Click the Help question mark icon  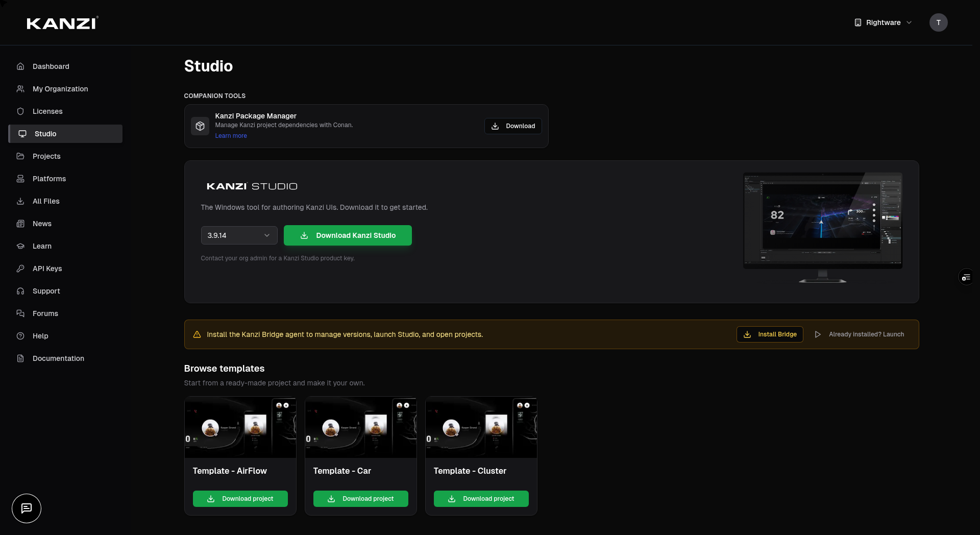click(x=20, y=336)
